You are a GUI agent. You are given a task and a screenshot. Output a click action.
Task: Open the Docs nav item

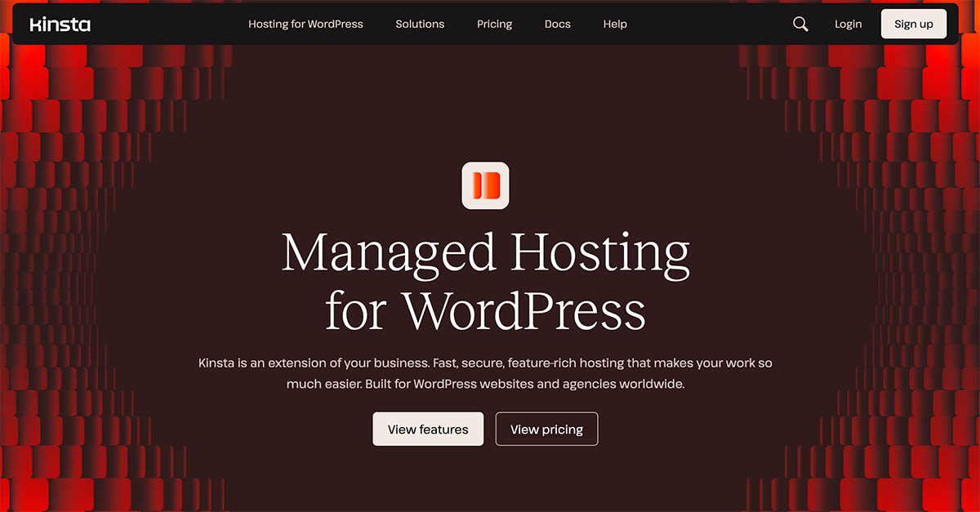tap(558, 24)
